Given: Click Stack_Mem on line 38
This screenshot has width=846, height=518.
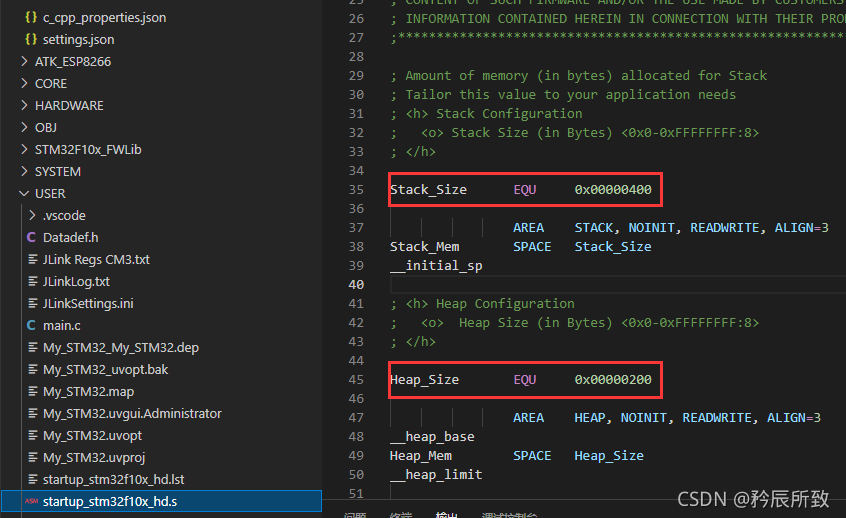Looking at the screenshot, I should coord(425,247).
